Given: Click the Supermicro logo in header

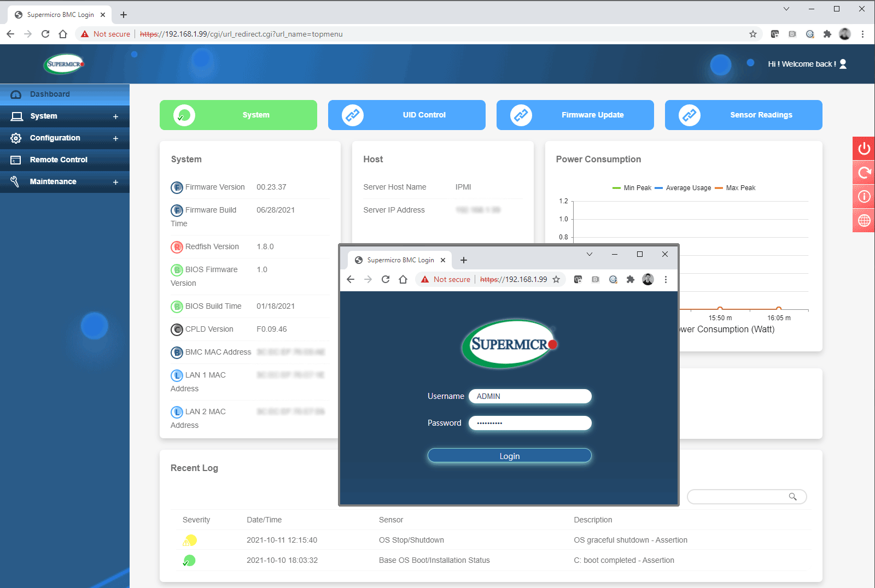Looking at the screenshot, I should (x=65, y=64).
